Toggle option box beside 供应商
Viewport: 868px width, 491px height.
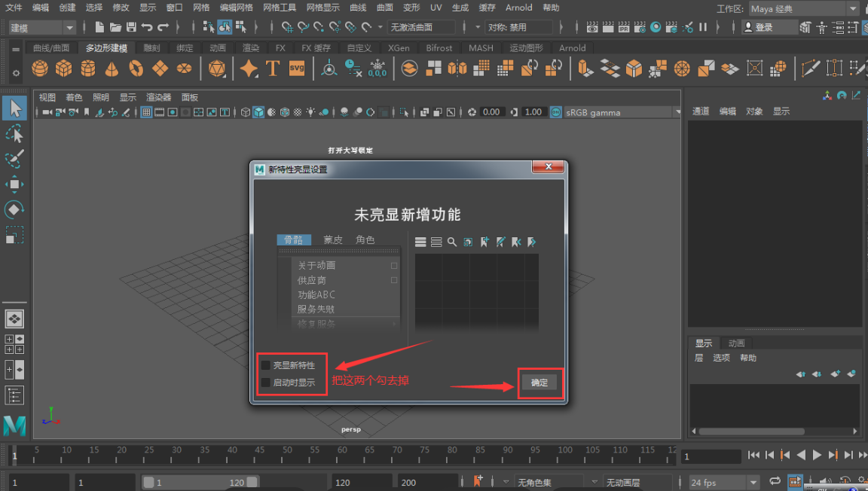click(x=394, y=280)
